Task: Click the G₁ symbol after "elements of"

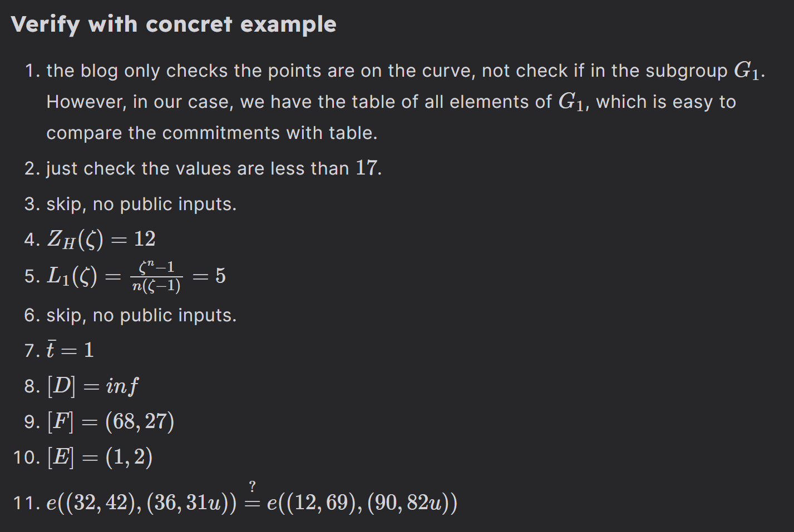Action: (571, 102)
